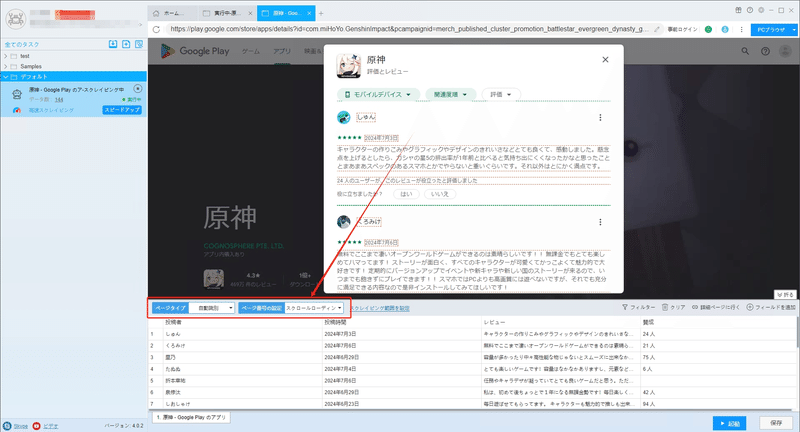Click the pencil edit icon in the URL bar
This screenshot has width=800, height=432.
[657, 29]
